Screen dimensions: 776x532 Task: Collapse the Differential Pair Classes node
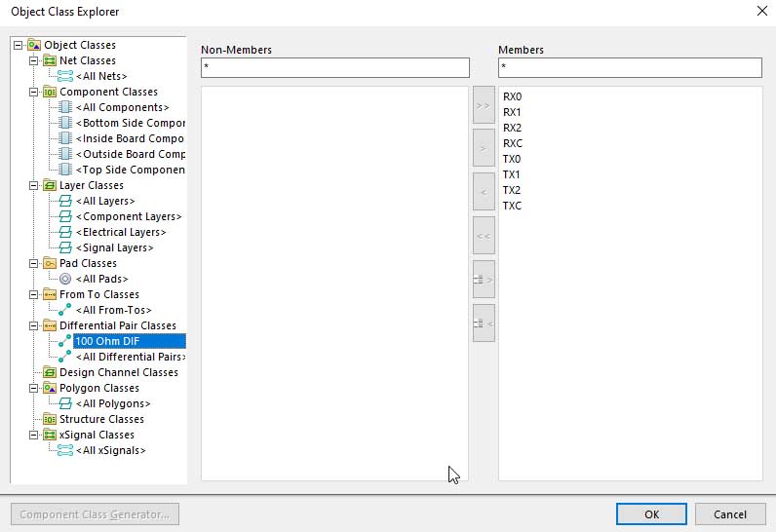tap(34, 325)
